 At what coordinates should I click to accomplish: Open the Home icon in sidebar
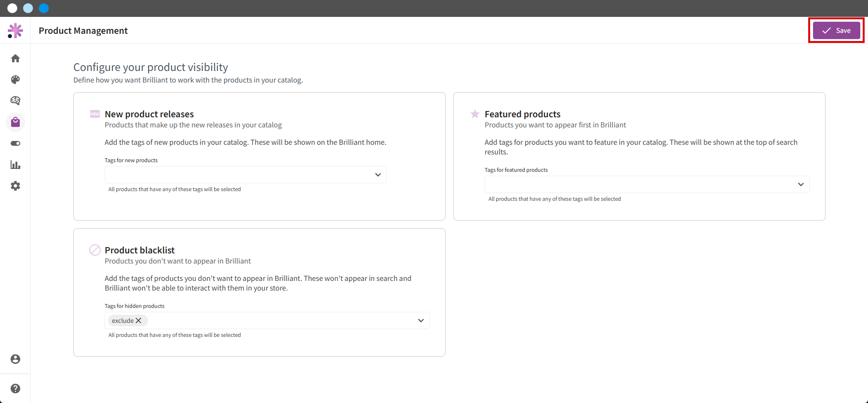click(15, 58)
